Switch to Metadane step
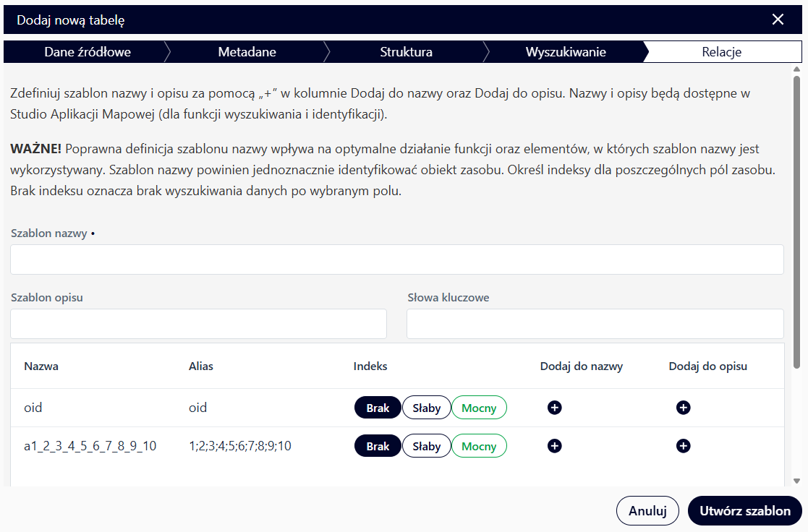Image resolution: width=808 pixels, height=532 pixels. coord(247,52)
